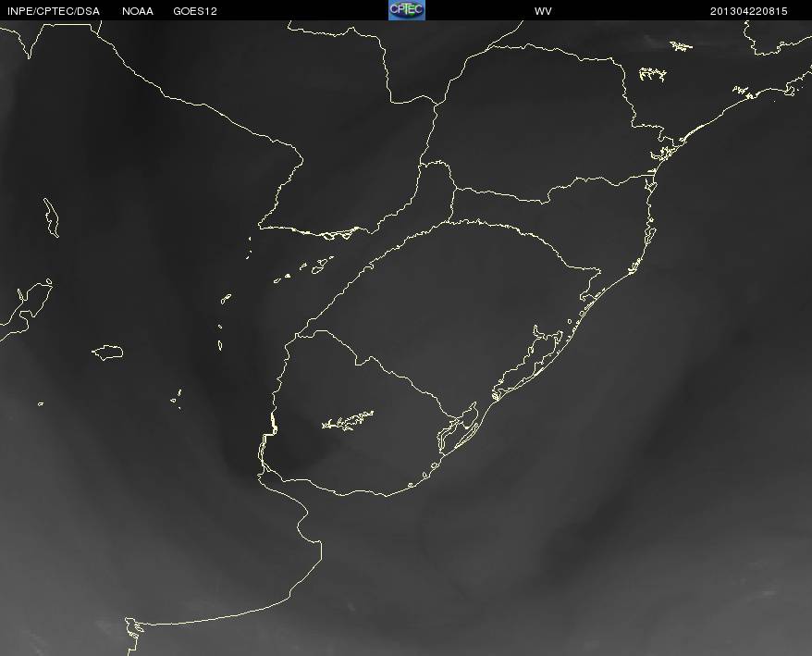Viewport: 812px width, 656px height.
Task: Click the NOAA label in the header
Action: pos(138,11)
